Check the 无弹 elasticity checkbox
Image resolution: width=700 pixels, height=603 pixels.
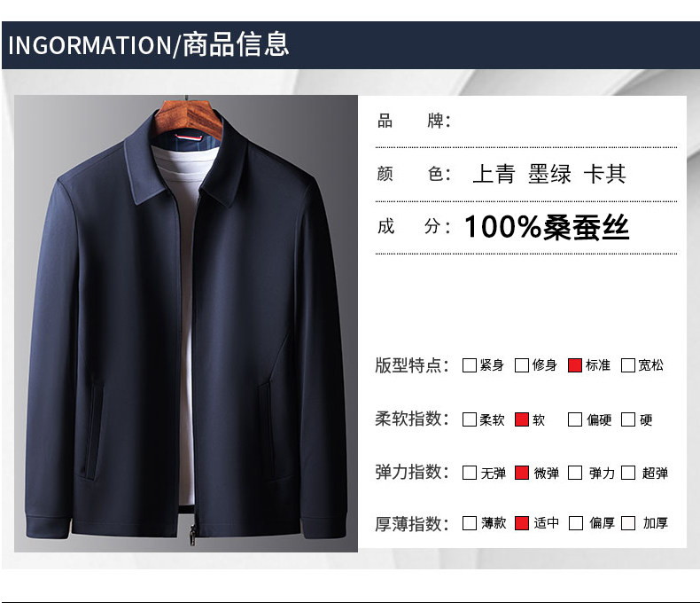pos(470,473)
